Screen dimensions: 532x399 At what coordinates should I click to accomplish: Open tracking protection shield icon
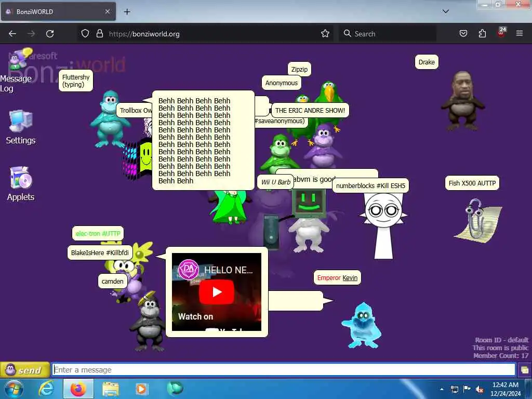coord(85,34)
